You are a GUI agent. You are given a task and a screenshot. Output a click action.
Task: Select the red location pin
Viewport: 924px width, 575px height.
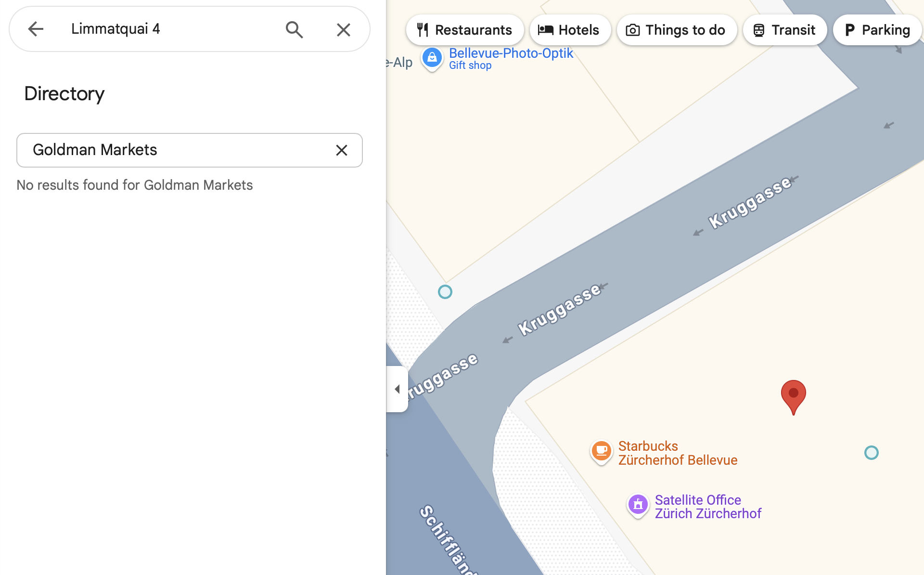point(793,397)
